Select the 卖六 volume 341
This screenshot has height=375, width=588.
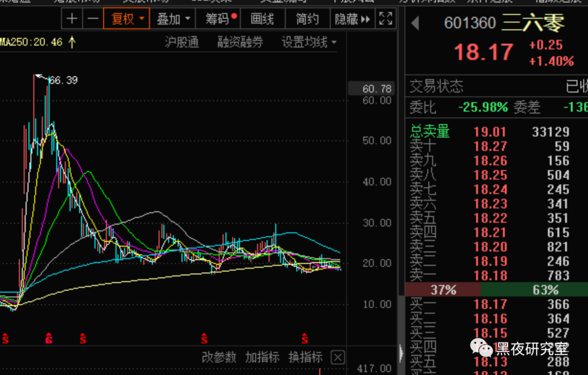[558, 204]
